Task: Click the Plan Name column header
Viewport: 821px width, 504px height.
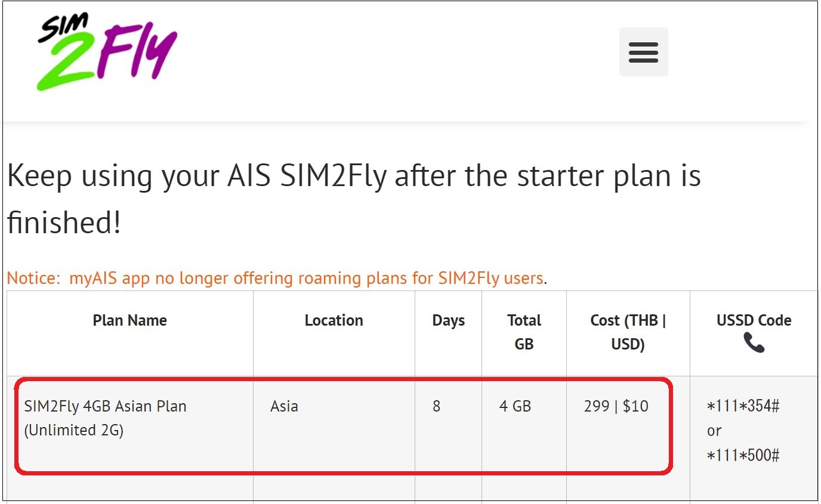Action: pyautogui.click(x=129, y=320)
